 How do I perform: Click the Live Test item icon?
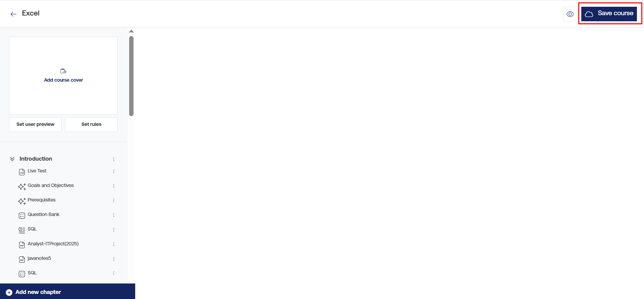pos(22,172)
